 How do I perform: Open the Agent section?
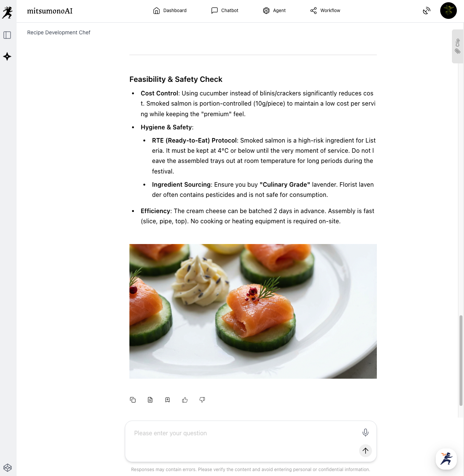click(x=274, y=11)
